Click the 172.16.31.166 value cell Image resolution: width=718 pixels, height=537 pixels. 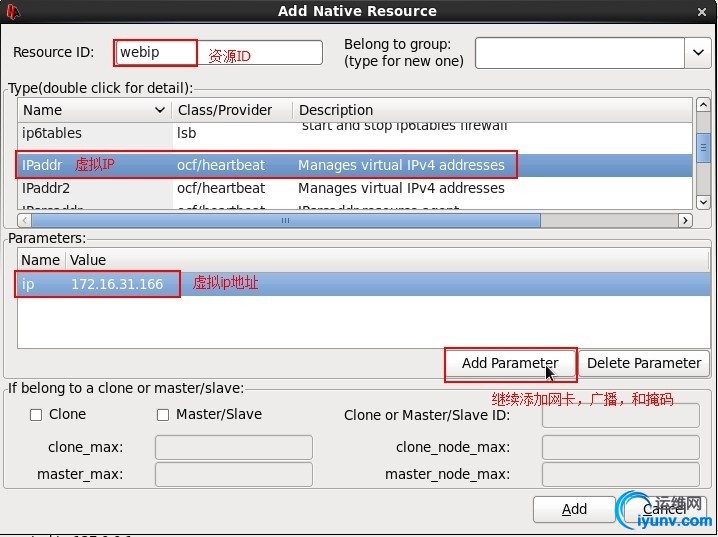(x=117, y=284)
